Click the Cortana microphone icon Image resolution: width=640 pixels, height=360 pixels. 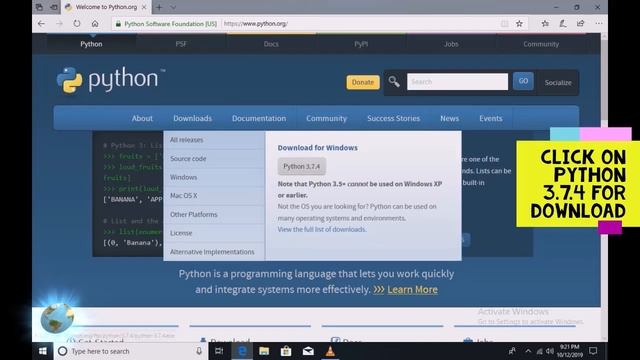(199, 351)
